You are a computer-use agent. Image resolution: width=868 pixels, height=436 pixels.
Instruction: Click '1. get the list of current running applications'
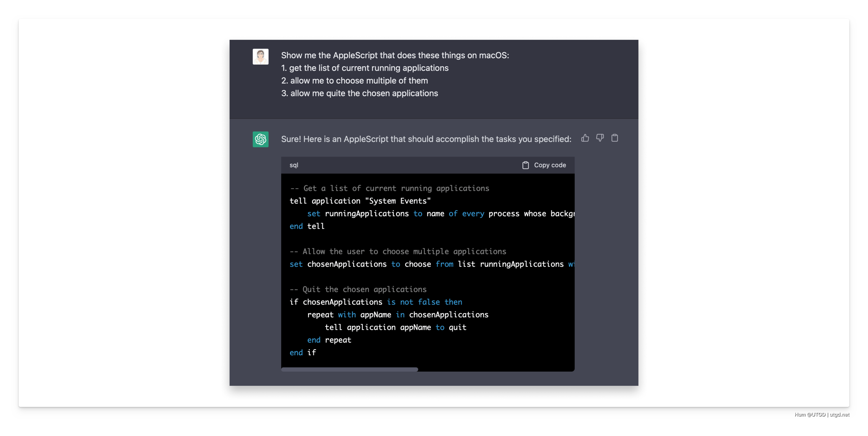365,68
